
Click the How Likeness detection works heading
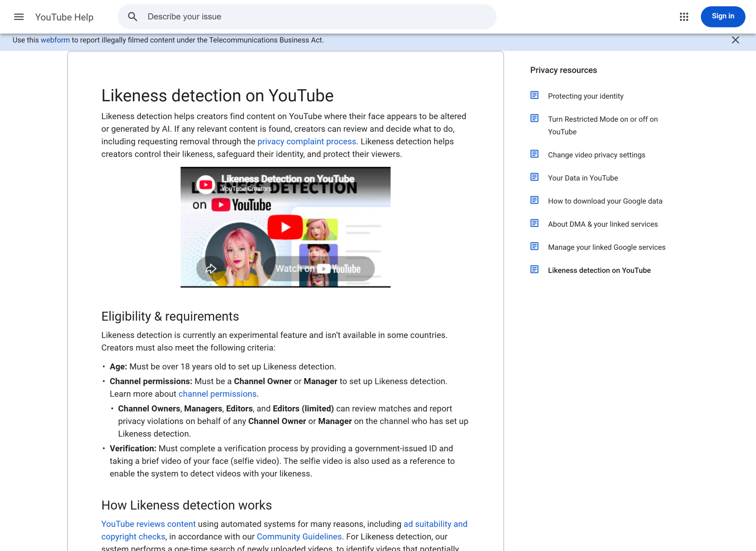coord(186,505)
